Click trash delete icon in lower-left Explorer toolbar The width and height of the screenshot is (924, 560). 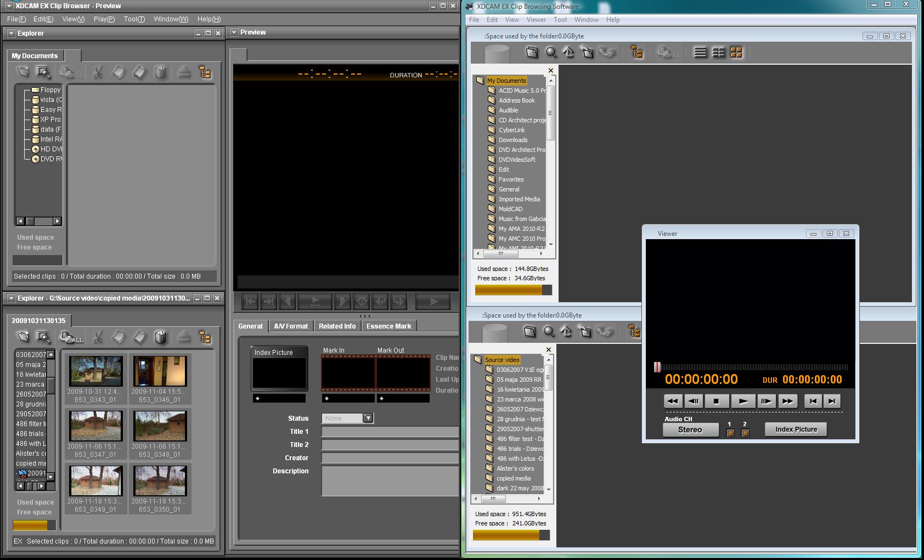(x=160, y=337)
